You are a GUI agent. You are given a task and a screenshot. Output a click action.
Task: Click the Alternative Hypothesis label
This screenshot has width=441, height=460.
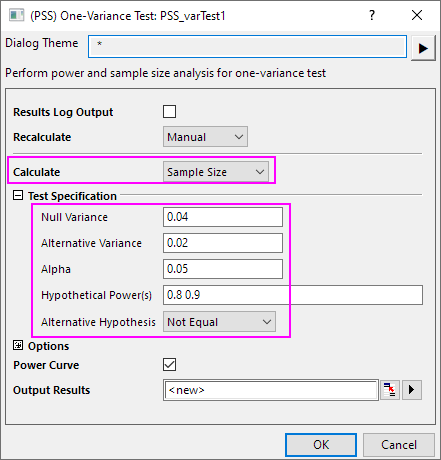(x=98, y=322)
